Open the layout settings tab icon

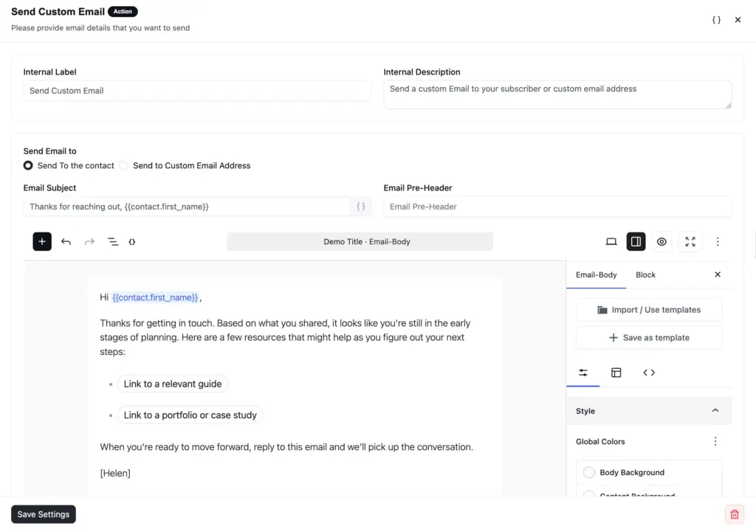tap(616, 373)
